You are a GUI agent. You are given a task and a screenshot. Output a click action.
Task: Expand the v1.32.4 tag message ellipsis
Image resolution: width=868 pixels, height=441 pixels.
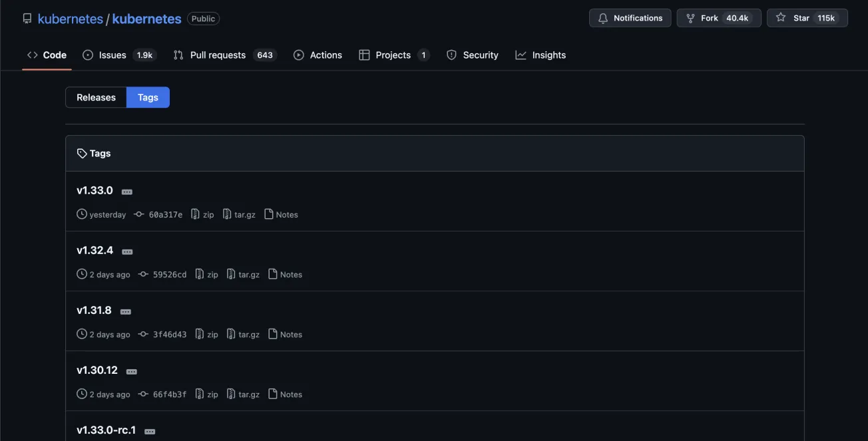[x=127, y=252]
